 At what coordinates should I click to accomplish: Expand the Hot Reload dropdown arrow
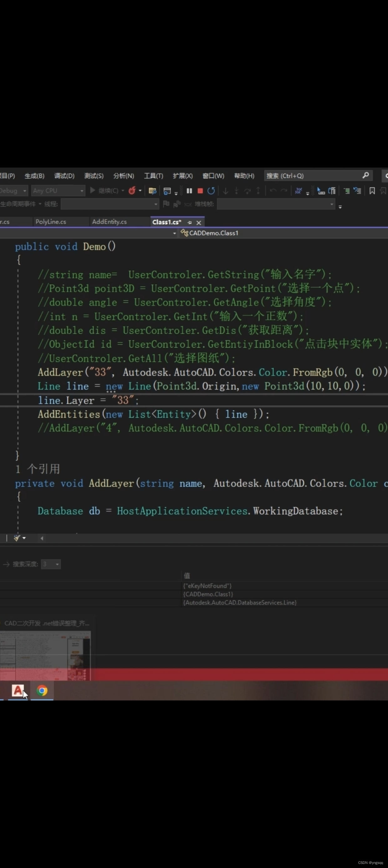pos(140,190)
